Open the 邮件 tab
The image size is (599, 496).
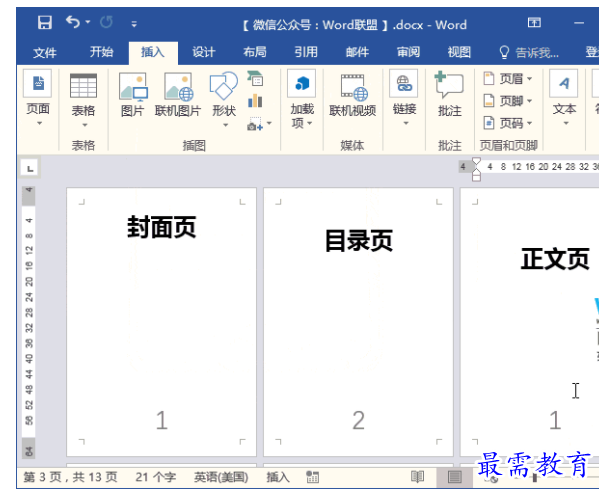(x=357, y=52)
